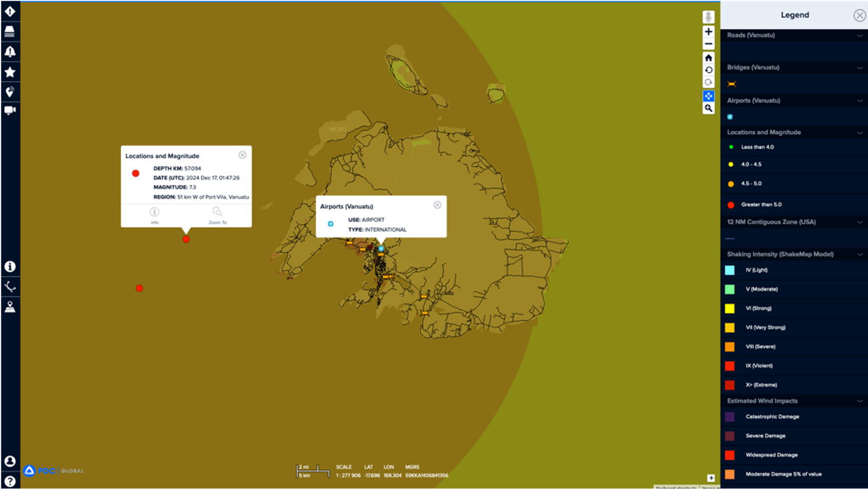Image resolution: width=868 pixels, height=489 pixels.
Task: Click the IV (Light) cyan swatch
Action: 730,270
